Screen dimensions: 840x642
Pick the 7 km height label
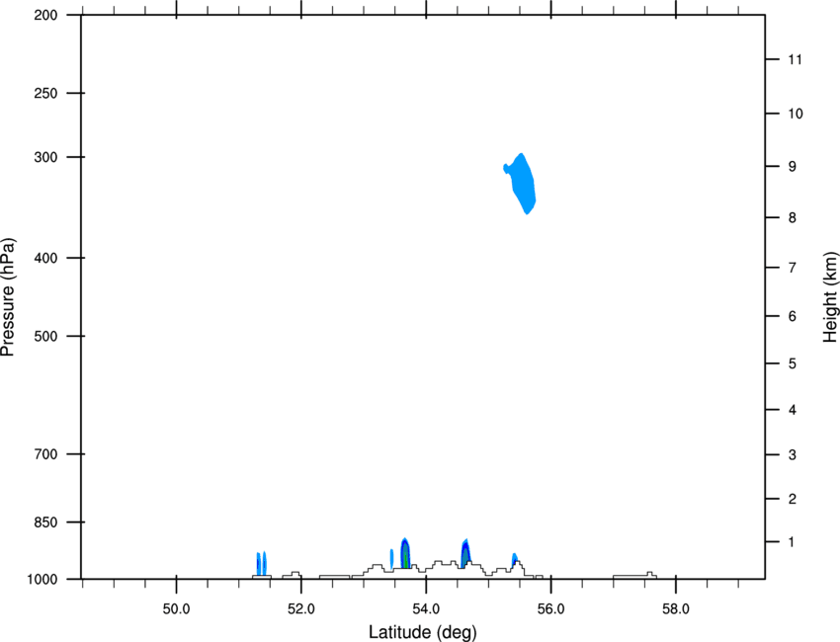click(x=793, y=268)
